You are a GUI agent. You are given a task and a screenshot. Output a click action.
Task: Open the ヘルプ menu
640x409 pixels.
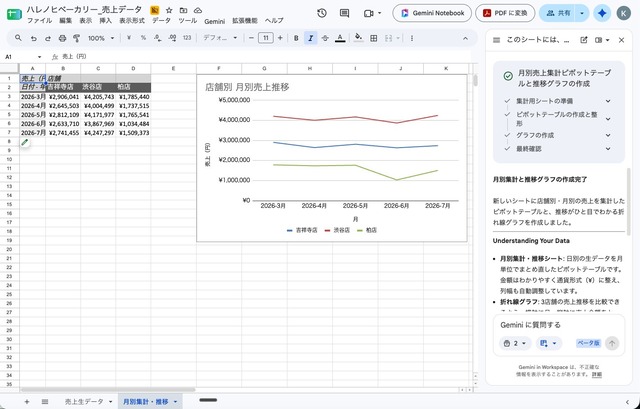click(274, 20)
